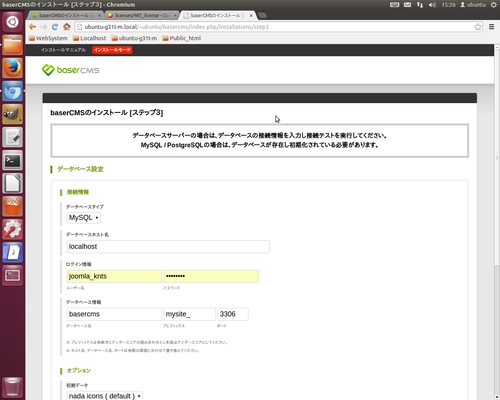The height and width of the screenshot is (400, 500).
Task: Open system gear session menu
Action: point(493,5)
